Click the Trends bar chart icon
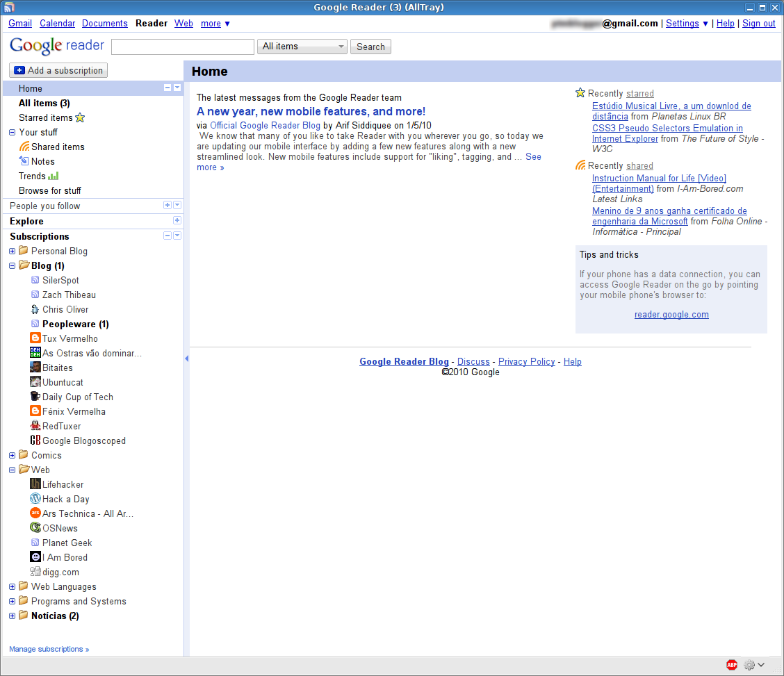The width and height of the screenshot is (784, 676). [54, 176]
